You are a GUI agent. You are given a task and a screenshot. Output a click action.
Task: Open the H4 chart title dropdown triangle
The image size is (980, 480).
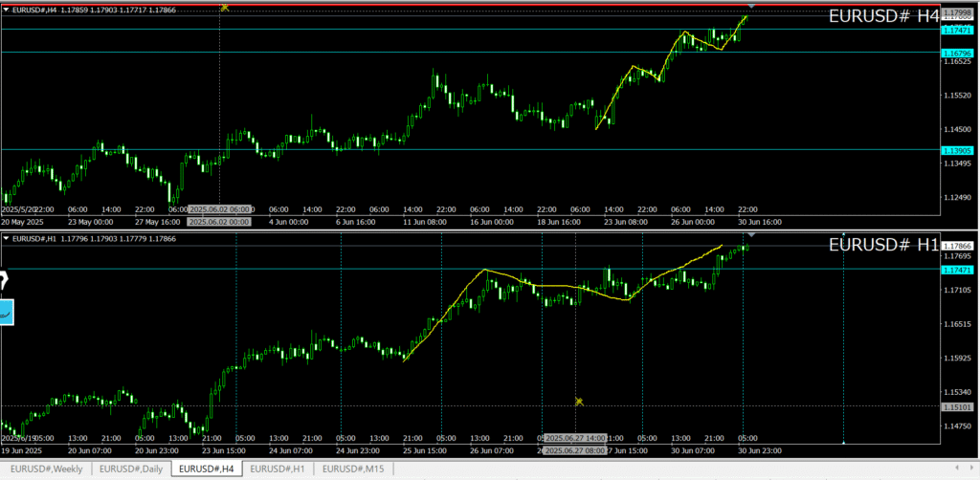tap(7, 10)
